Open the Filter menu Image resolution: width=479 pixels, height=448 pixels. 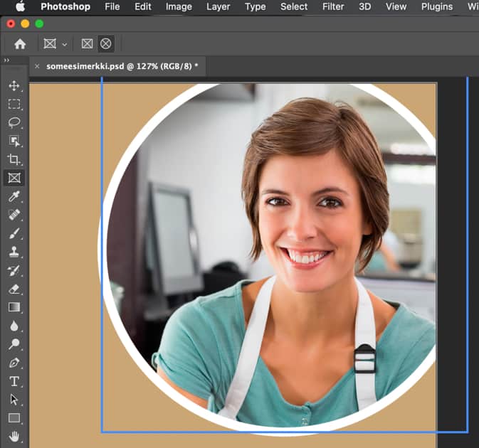(x=333, y=6)
